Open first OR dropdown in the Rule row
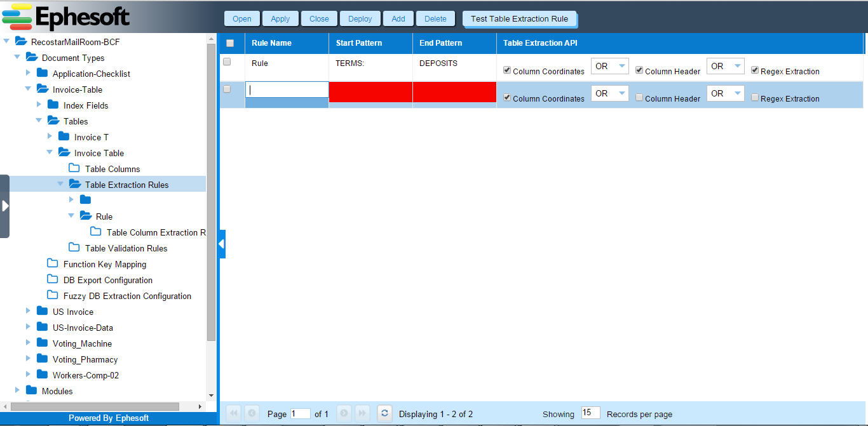The width and height of the screenshot is (868, 426). 610,66
